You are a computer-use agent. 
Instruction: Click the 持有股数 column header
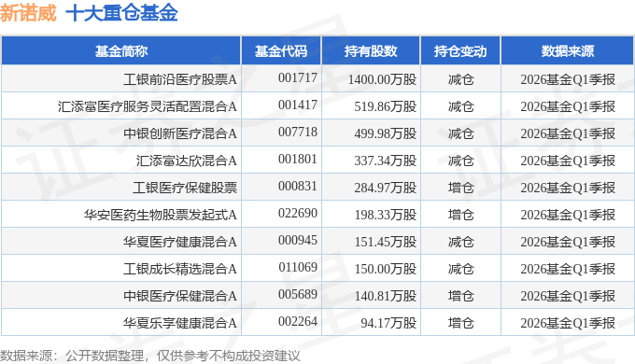coord(371,51)
